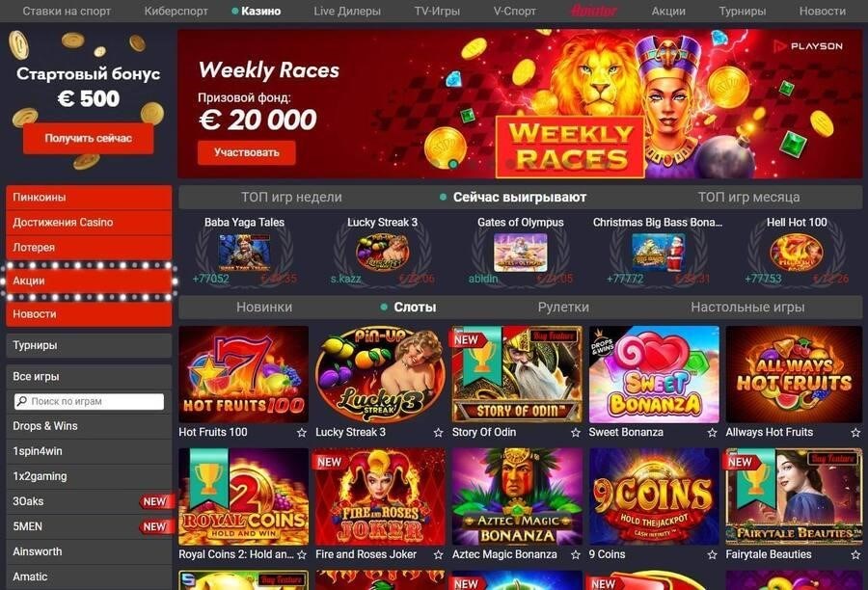Click star next to Allways Hot Fruits
Screen dimensions: 868x590
(855, 432)
